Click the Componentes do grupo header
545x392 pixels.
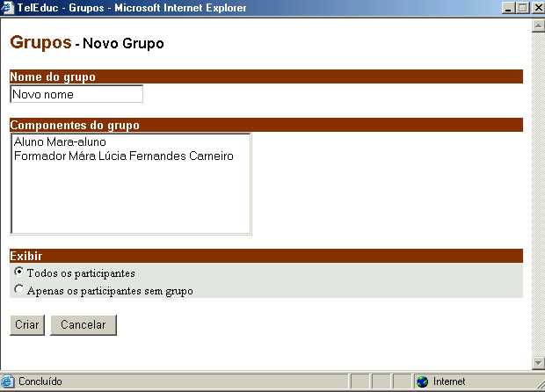tap(266, 125)
